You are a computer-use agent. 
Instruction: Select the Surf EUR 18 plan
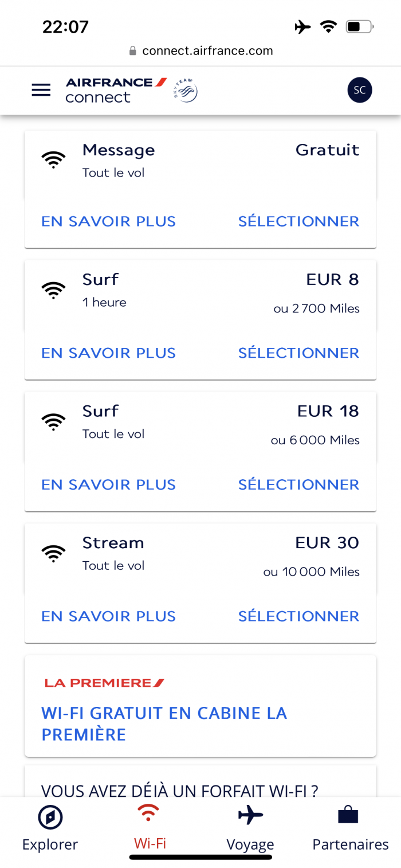298,484
